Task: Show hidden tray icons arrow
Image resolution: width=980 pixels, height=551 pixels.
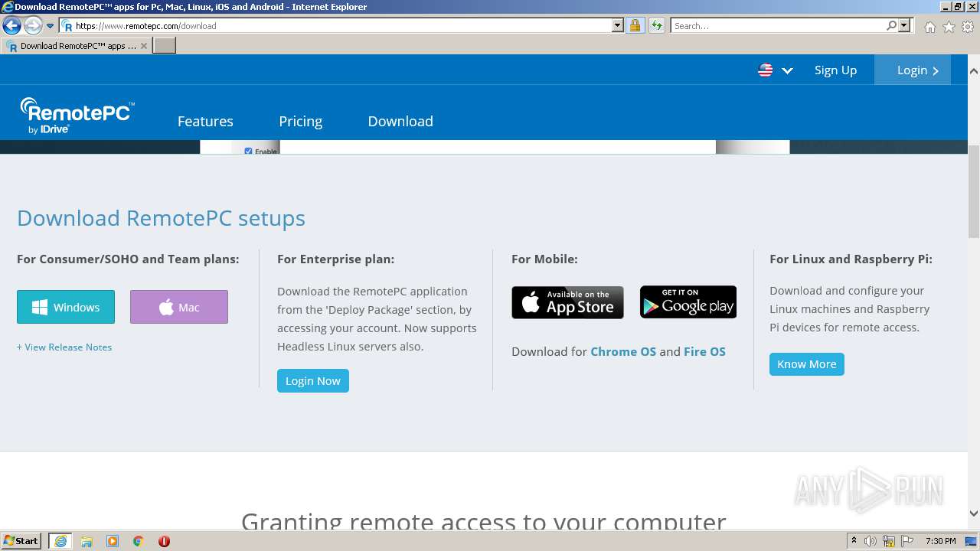Action: point(854,540)
